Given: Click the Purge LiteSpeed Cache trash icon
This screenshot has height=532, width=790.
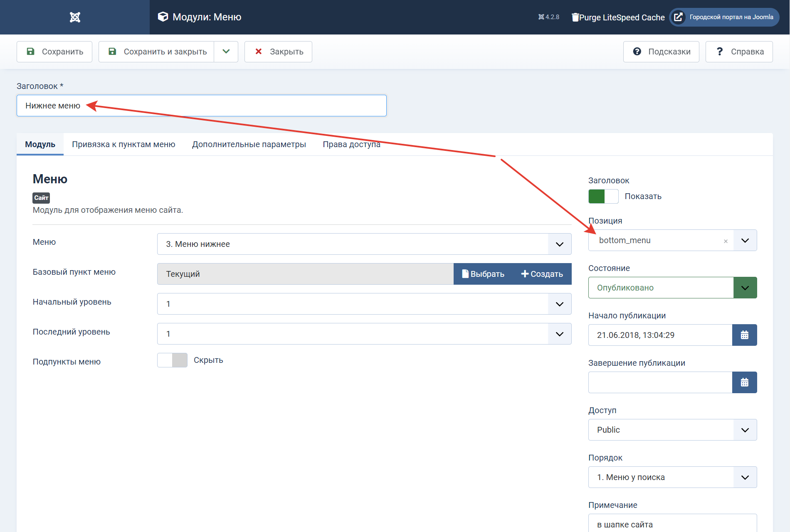Looking at the screenshot, I should coord(575,17).
